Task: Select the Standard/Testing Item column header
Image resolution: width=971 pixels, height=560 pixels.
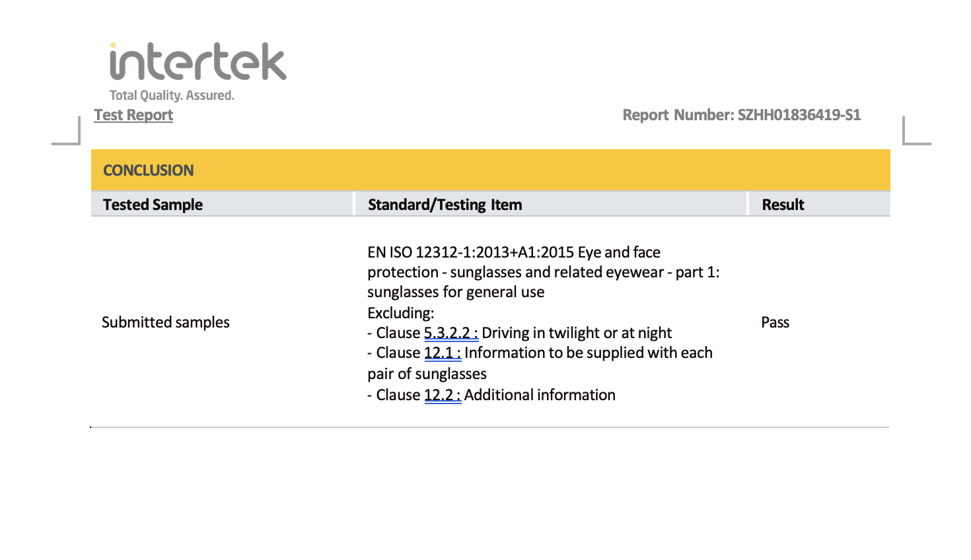Action: (x=445, y=205)
